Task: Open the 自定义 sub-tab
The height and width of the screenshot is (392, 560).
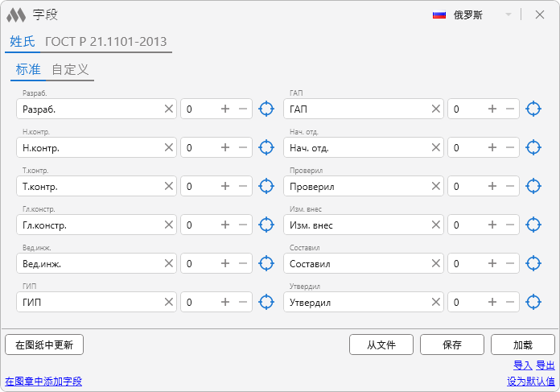Action: [x=70, y=69]
